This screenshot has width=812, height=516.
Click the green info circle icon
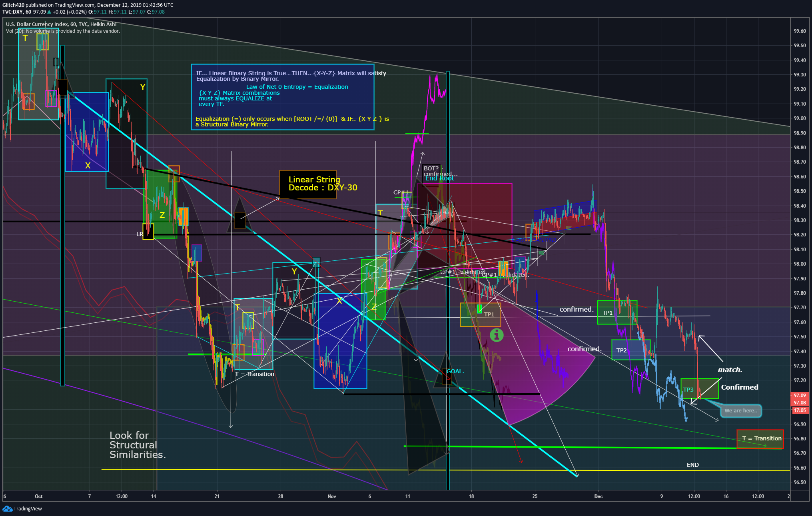coord(497,335)
